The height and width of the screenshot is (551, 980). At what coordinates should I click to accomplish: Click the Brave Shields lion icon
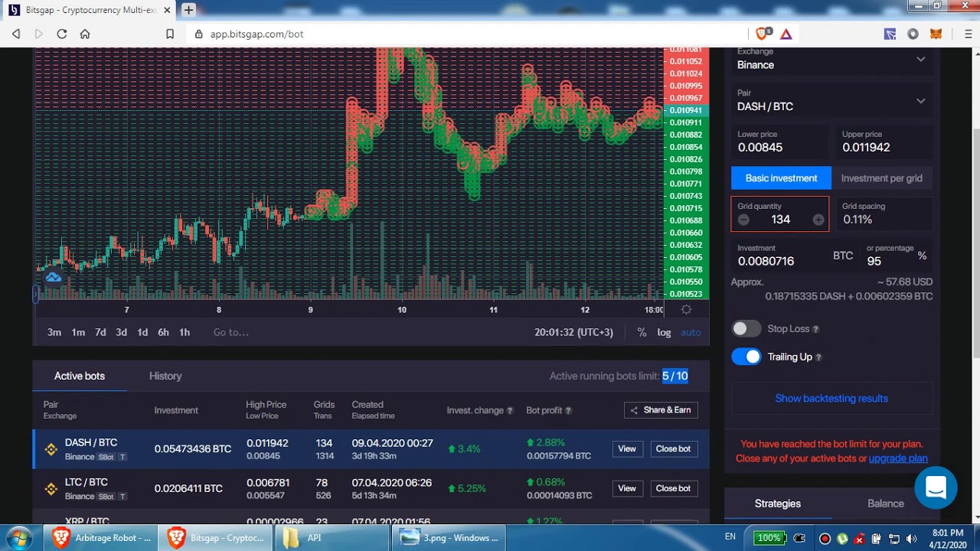[763, 34]
